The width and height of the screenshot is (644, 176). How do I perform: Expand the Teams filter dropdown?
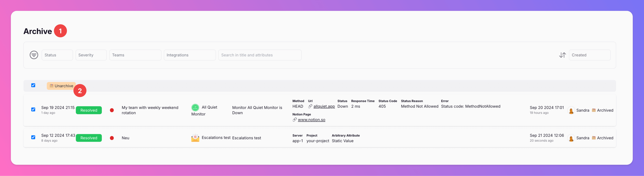pyautogui.click(x=135, y=55)
